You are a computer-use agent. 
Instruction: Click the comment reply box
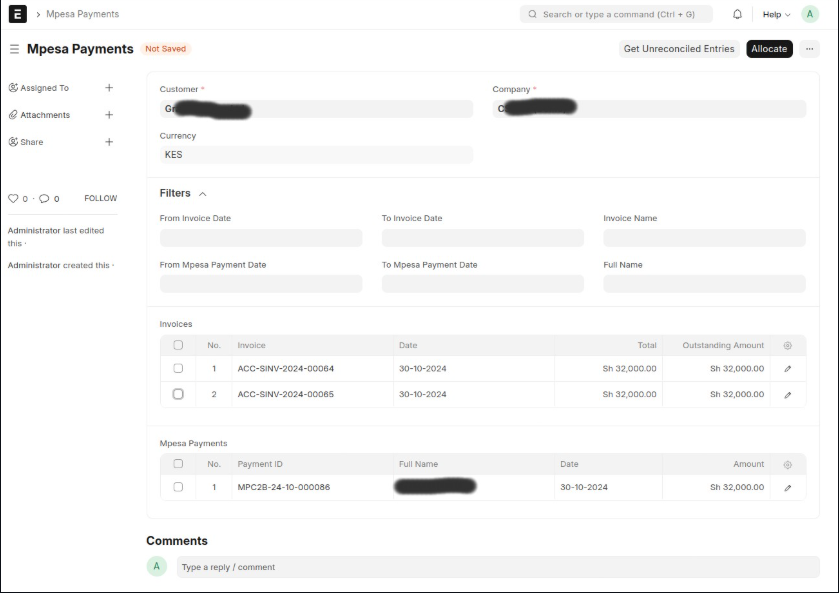498,567
